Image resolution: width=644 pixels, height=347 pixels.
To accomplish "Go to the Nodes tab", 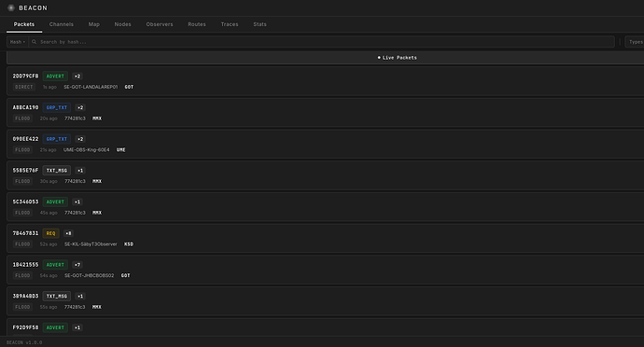I will pos(122,24).
